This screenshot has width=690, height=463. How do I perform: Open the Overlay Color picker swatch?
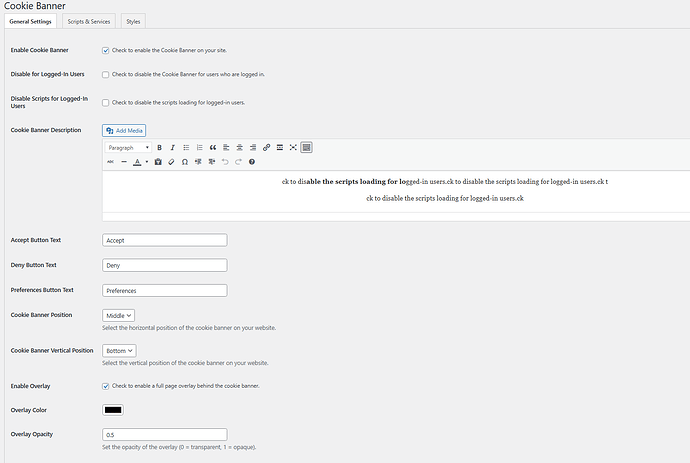(113, 410)
